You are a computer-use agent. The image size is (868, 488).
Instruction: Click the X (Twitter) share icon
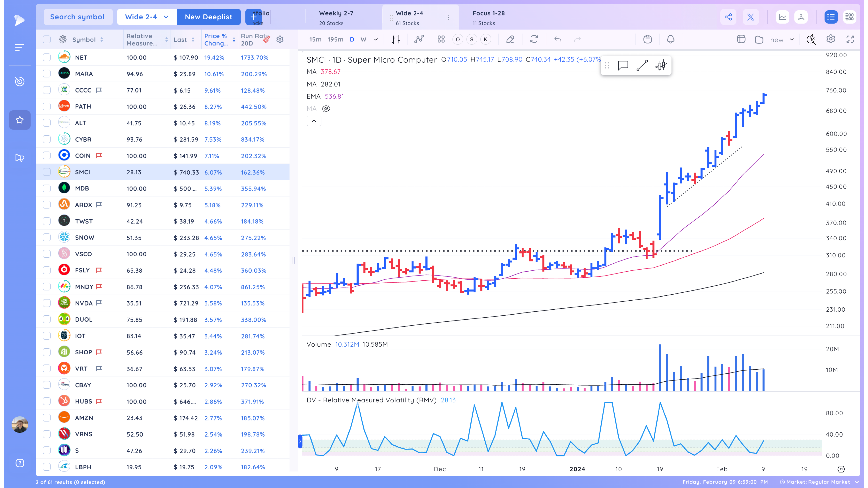click(750, 17)
